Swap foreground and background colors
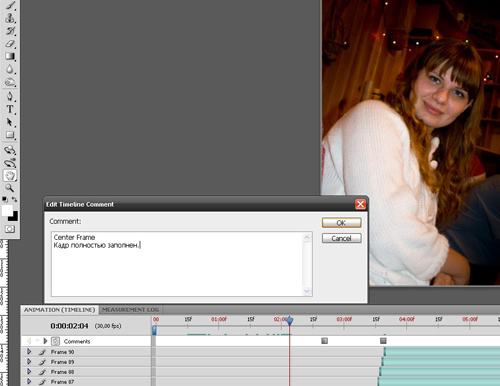500x386 pixels. 14,199
